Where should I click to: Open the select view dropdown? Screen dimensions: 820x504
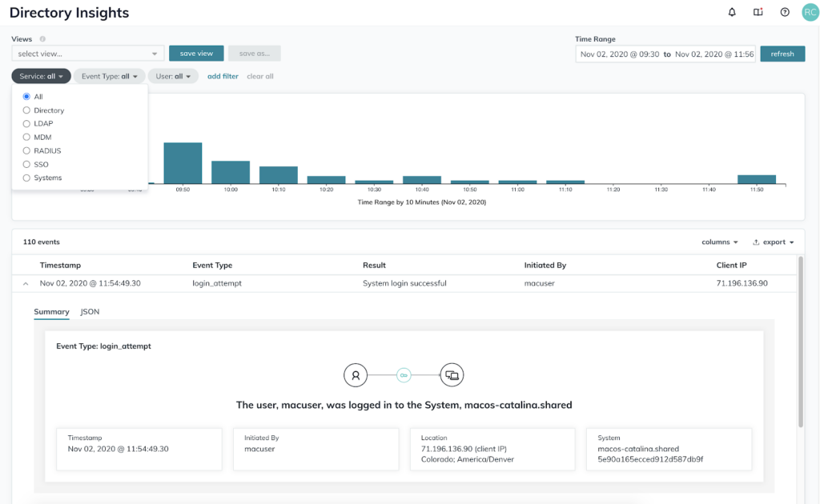pyautogui.click(x=88, y=54)
